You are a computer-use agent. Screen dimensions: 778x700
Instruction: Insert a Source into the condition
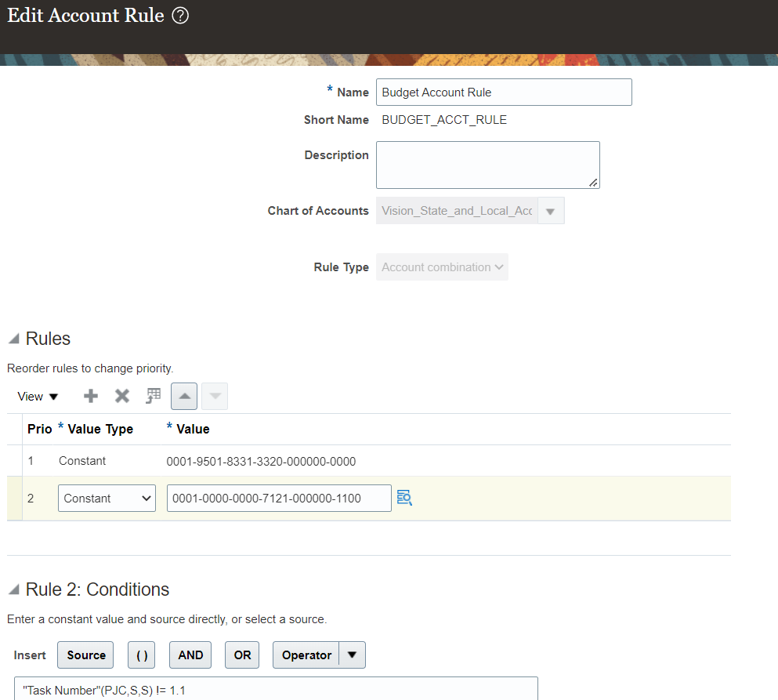[85, 655]
